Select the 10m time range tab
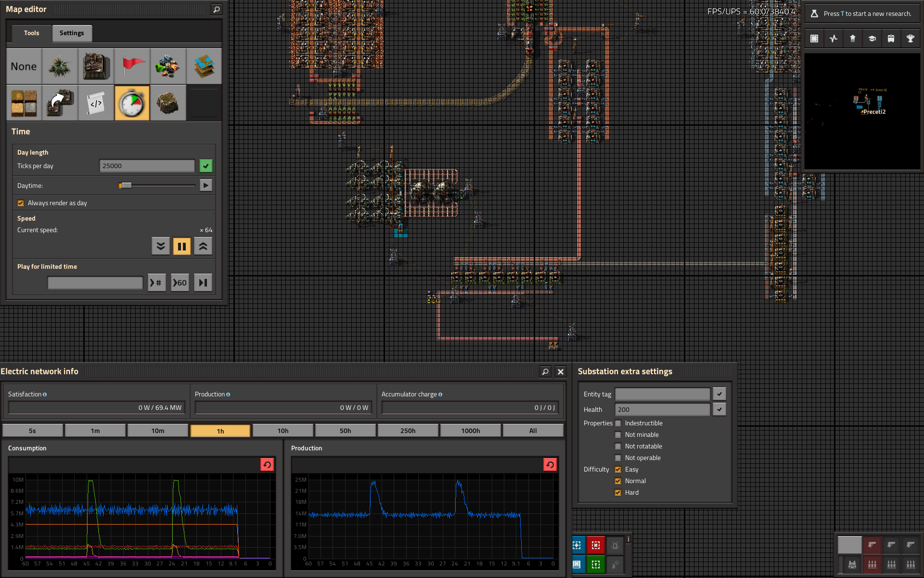The image size is (924, 578). coord(158,431)
